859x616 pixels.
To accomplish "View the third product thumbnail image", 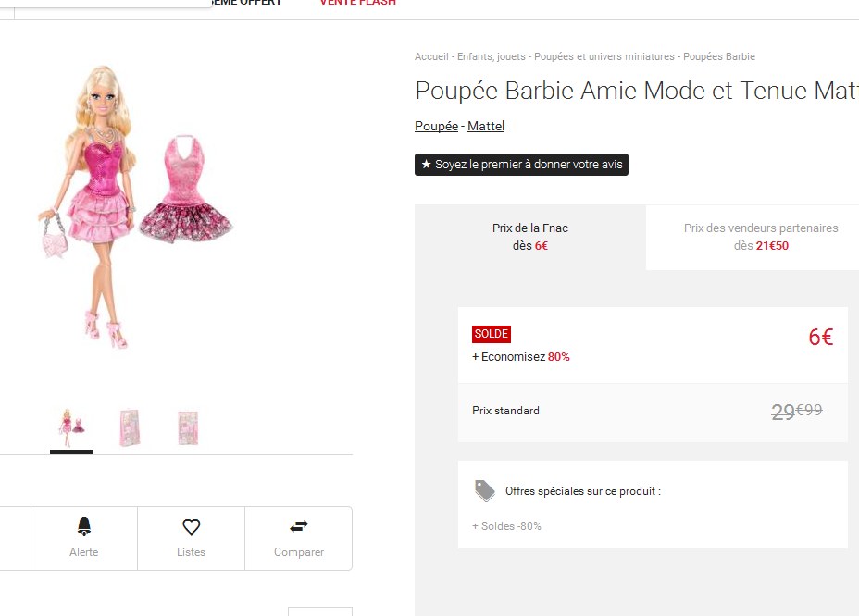I will pos(188,427).
